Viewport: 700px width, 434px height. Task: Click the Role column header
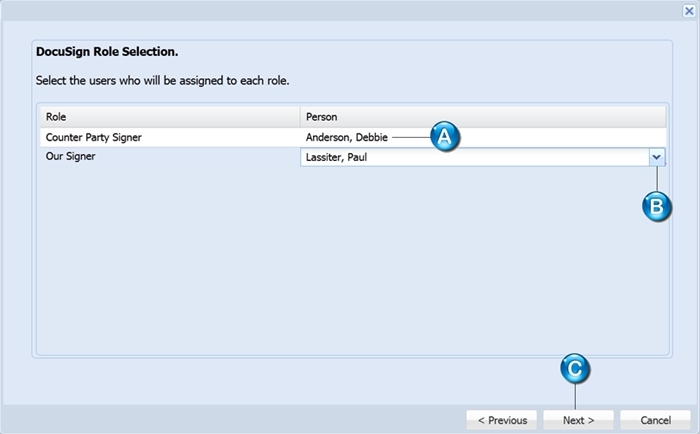click(x=170, y=117)
